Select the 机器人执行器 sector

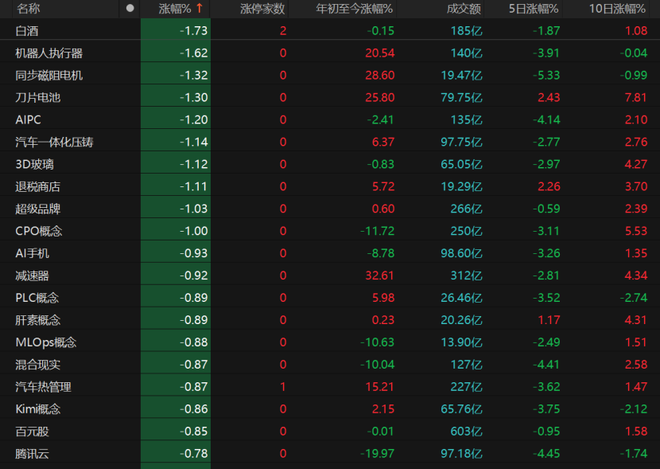click(49, 53)
